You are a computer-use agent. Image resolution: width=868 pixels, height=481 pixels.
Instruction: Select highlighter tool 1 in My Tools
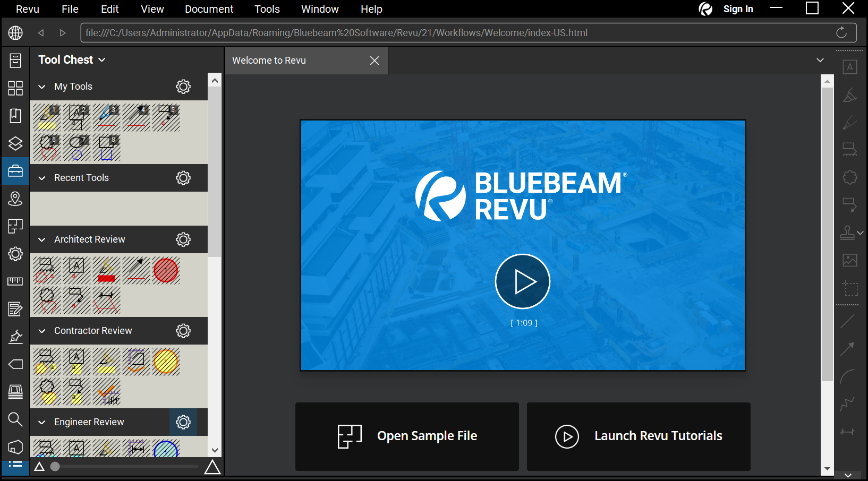tap(47, 117)
